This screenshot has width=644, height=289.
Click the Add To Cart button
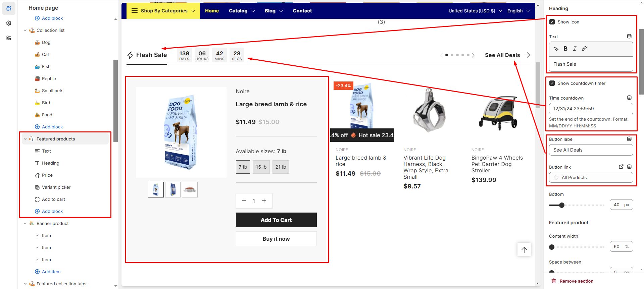pos(276,220)
